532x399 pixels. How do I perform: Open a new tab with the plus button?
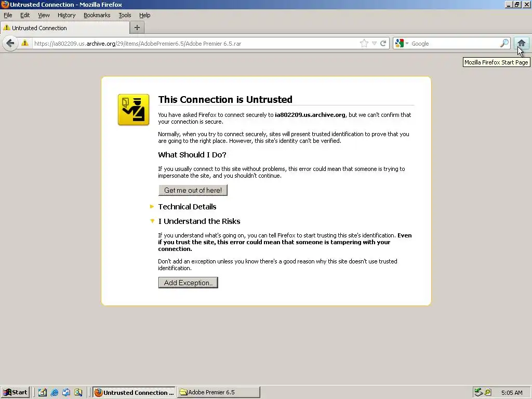137,28
